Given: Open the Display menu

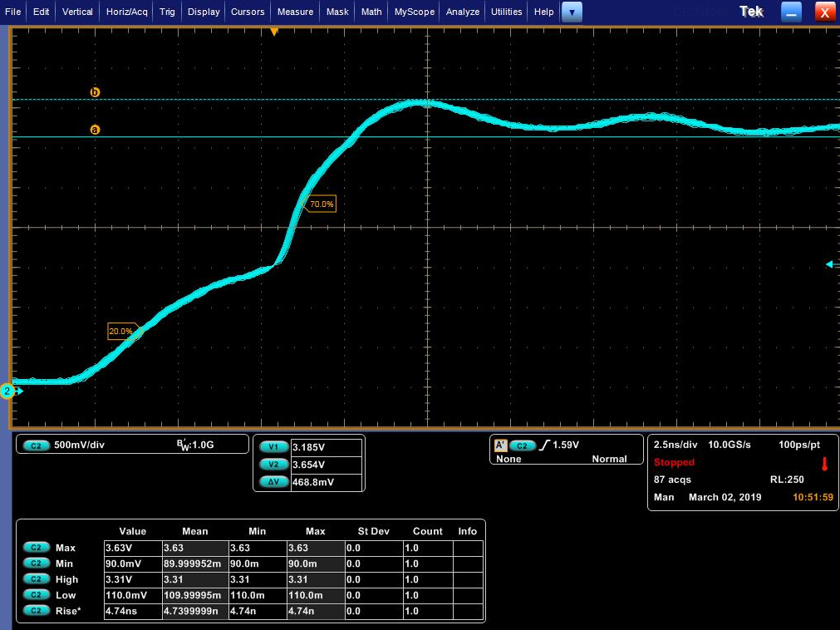Looking at the screenshot, I should pos(204,12).
